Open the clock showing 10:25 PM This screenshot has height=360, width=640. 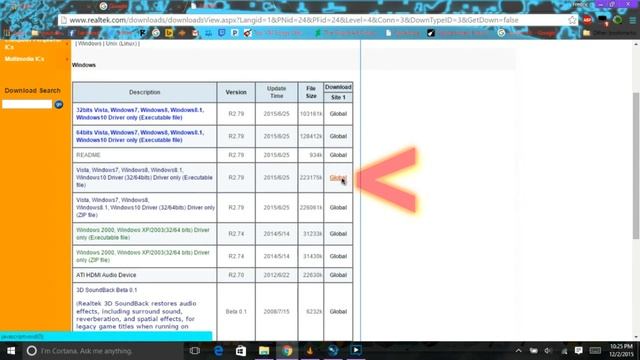(621, 351)
